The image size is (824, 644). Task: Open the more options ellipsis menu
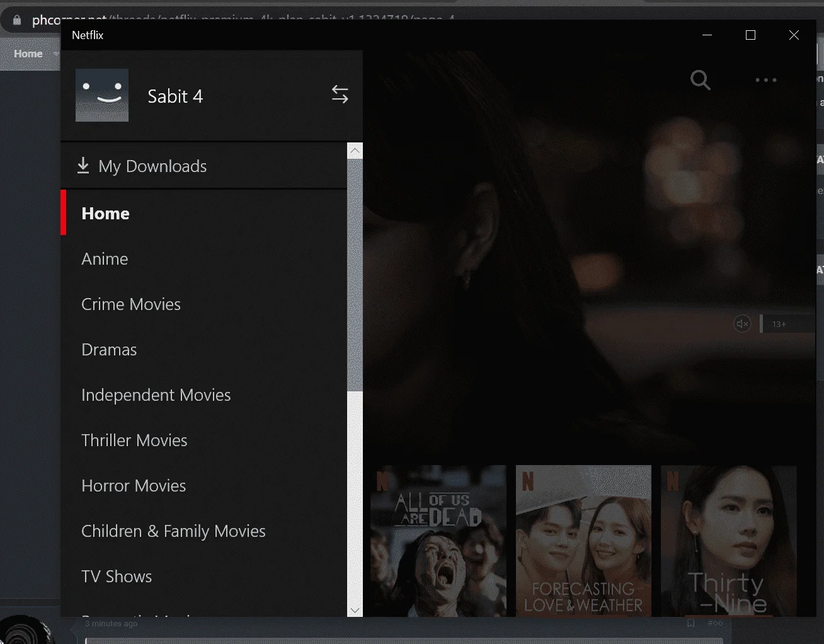click(766, 80)
